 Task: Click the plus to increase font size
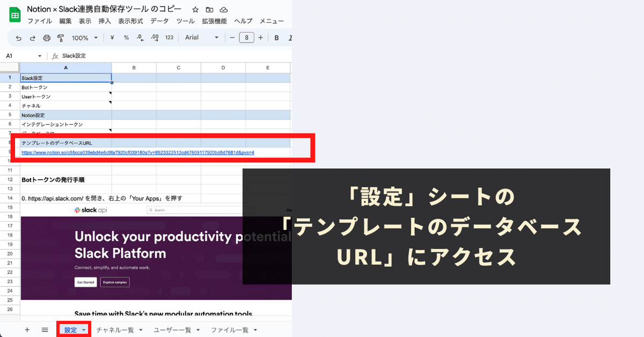pos(260,38)
